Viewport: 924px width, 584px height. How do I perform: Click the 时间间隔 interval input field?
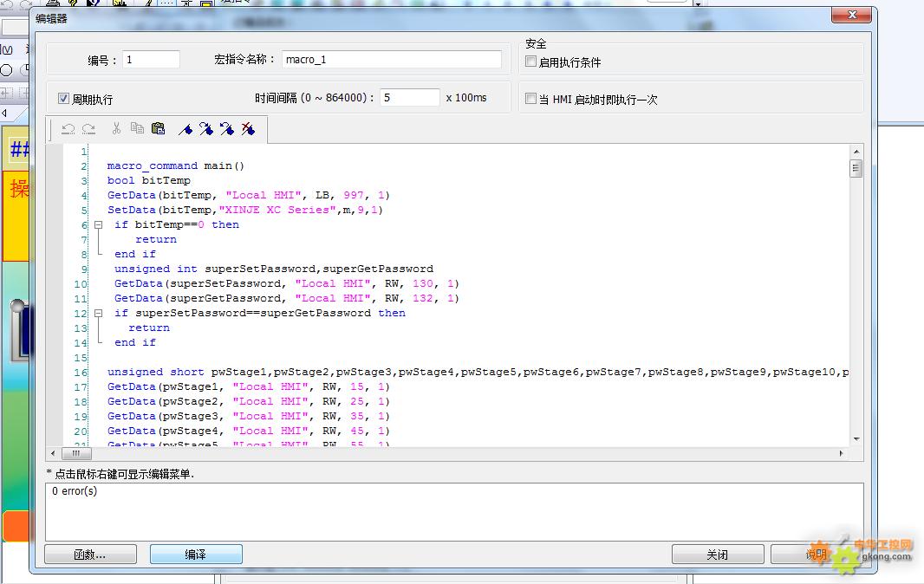click(x=409, y=97)
